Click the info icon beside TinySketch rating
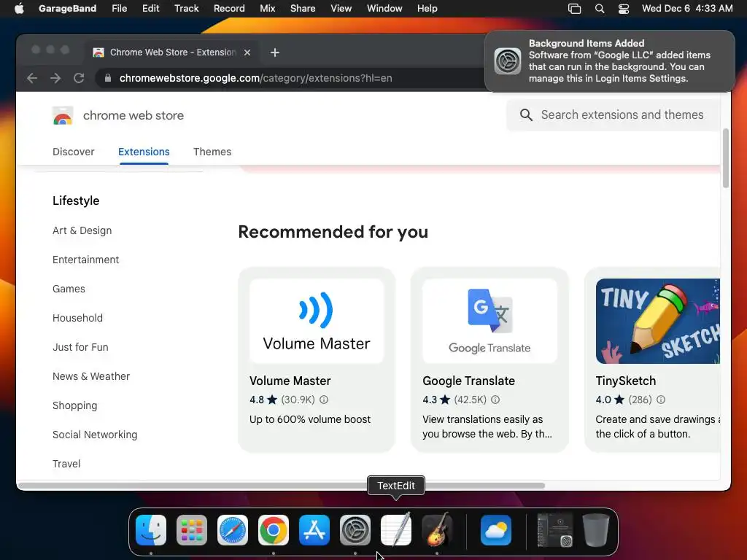The height and width of the screenshot is (560, 747). pyautogui.click(x=661, y=400)
